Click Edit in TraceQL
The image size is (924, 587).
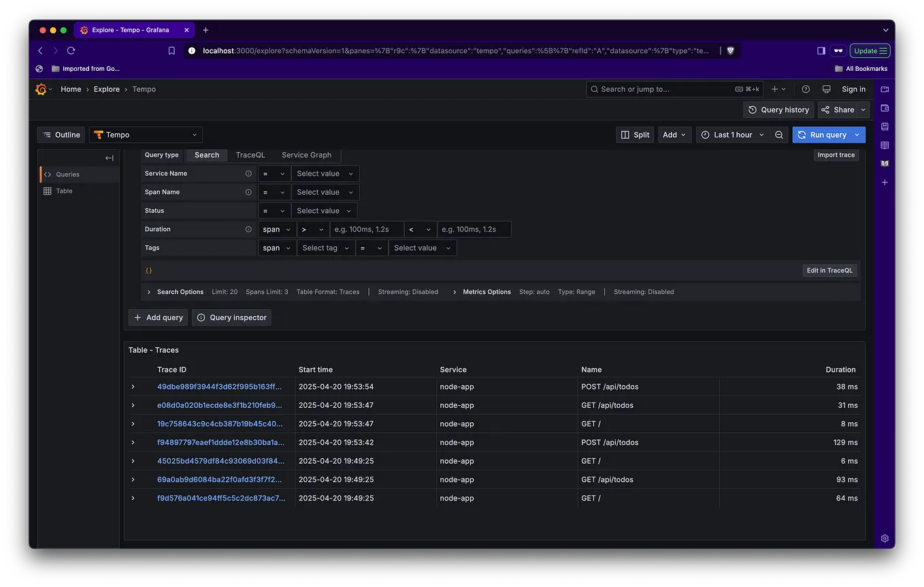click(829, 270)
